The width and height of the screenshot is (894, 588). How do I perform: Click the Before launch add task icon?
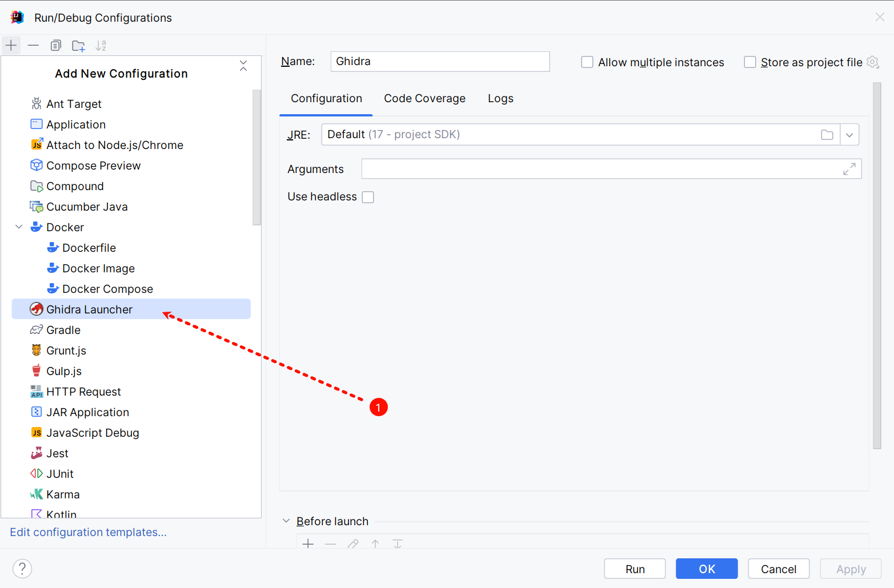pyautogui.click(x=308, y=543)
